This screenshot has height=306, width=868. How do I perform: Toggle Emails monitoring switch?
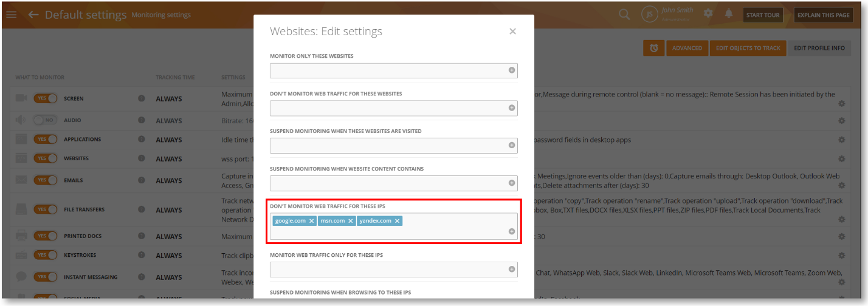point(46,180)
